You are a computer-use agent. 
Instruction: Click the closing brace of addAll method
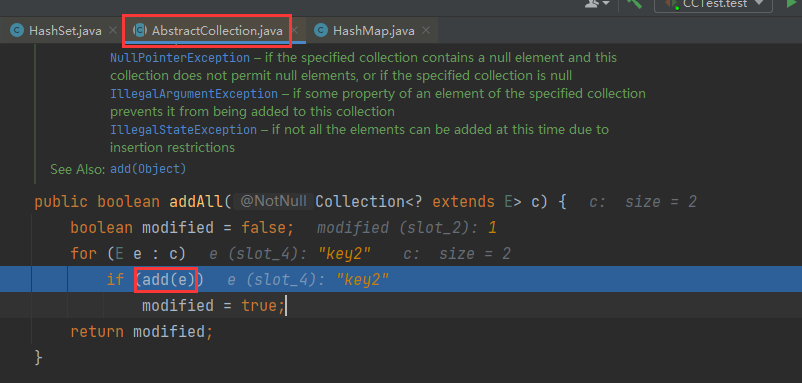(x=38, y=357)
